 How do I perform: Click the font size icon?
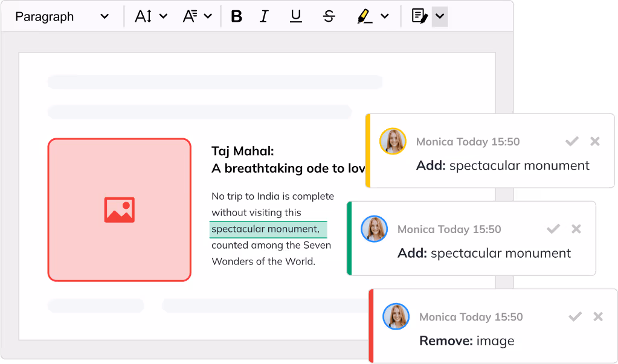pyautogui.click(x=143, y=17)
